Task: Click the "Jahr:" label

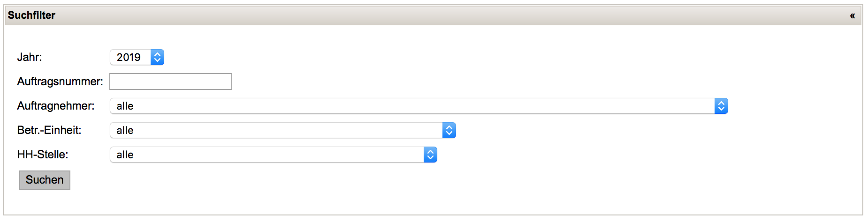Action: 30,57
